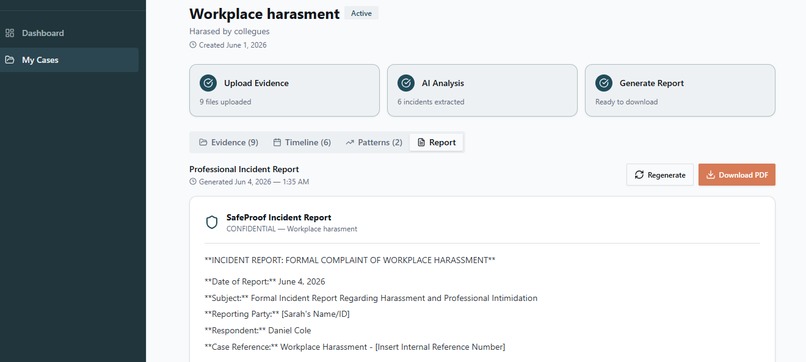Switch to the Timeline (6) tab

302,142
